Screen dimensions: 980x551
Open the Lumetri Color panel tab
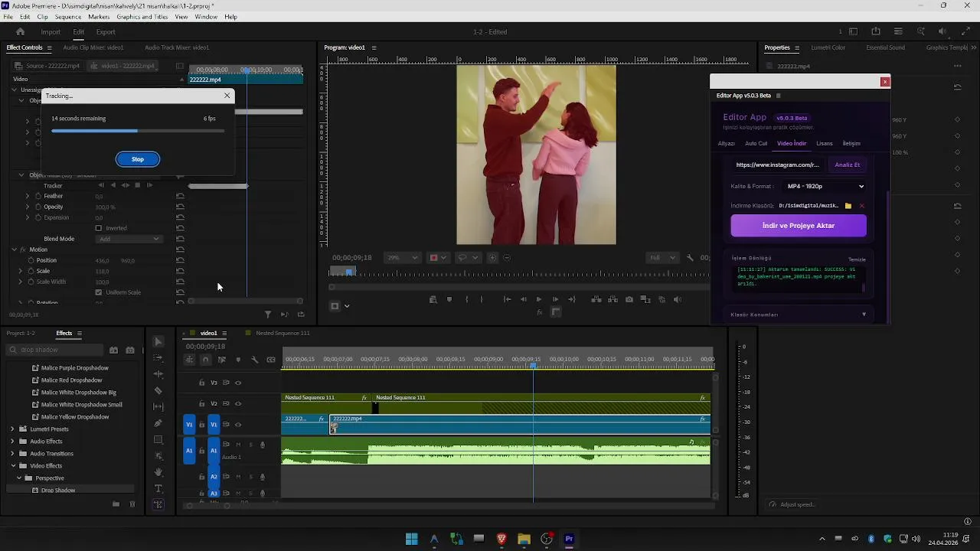(x=828, y=47)
